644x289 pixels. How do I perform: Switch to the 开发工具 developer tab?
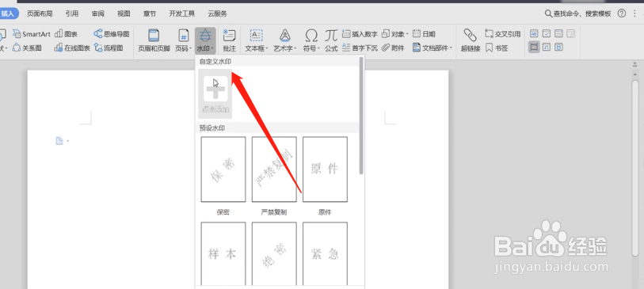coord(182,13)
